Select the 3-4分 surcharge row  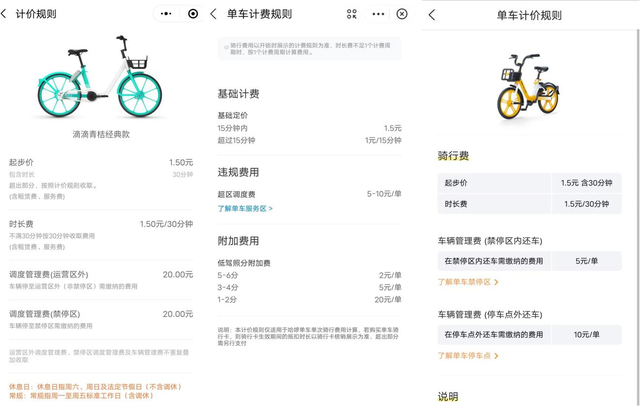[309, 287]
